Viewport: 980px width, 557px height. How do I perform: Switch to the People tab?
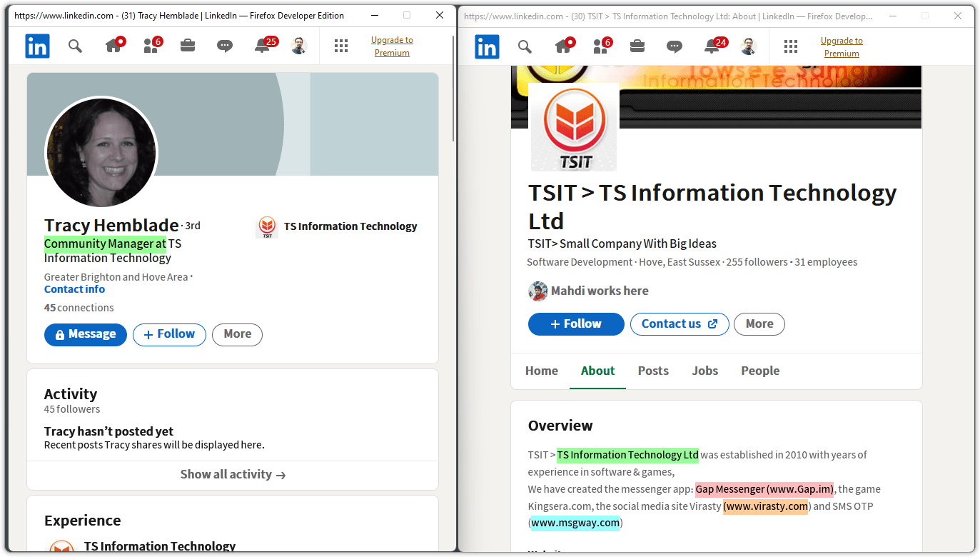tap(760, 371)
